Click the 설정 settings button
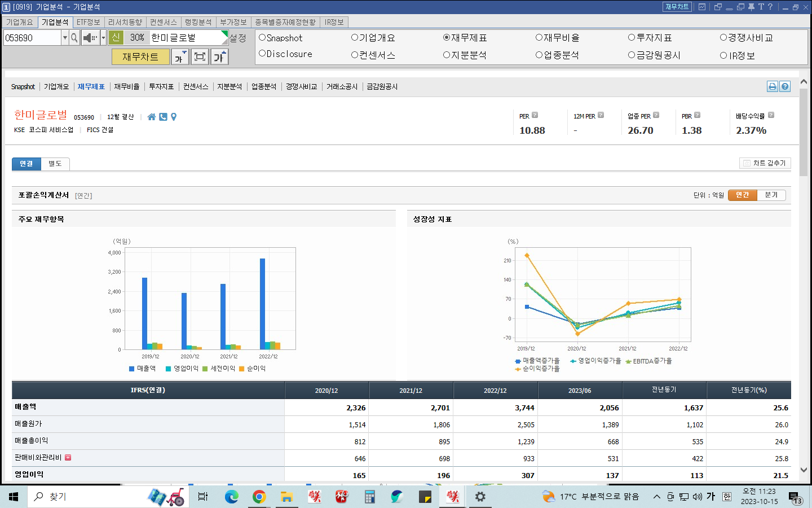The image size is (812, 508). click(x=238, y=38)
